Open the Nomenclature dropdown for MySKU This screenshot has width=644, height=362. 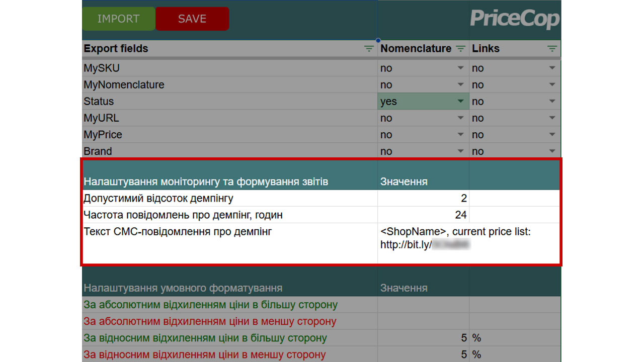click(x=460, y=68)
